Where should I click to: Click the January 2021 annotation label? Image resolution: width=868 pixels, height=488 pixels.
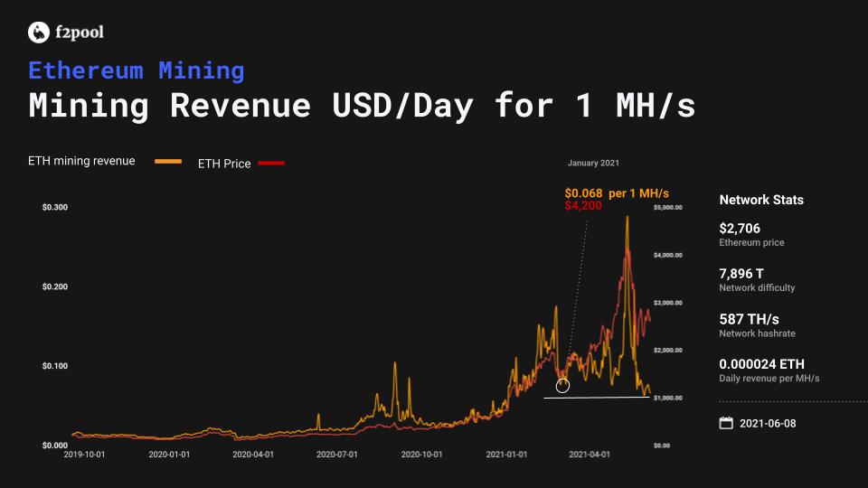tap(593, 163)
